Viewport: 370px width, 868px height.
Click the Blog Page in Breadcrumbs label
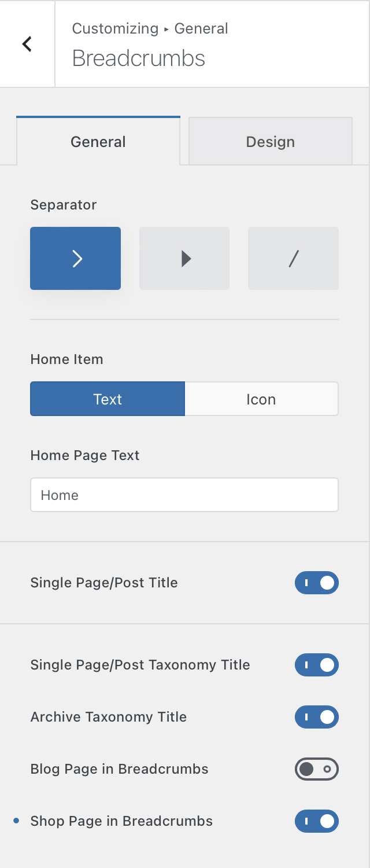point(119,769)
